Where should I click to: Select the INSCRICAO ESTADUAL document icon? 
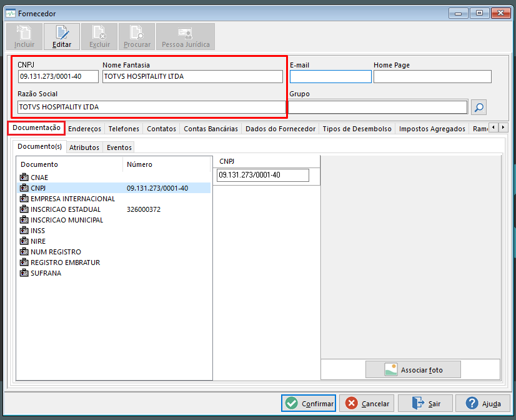(x=24, y=209)
